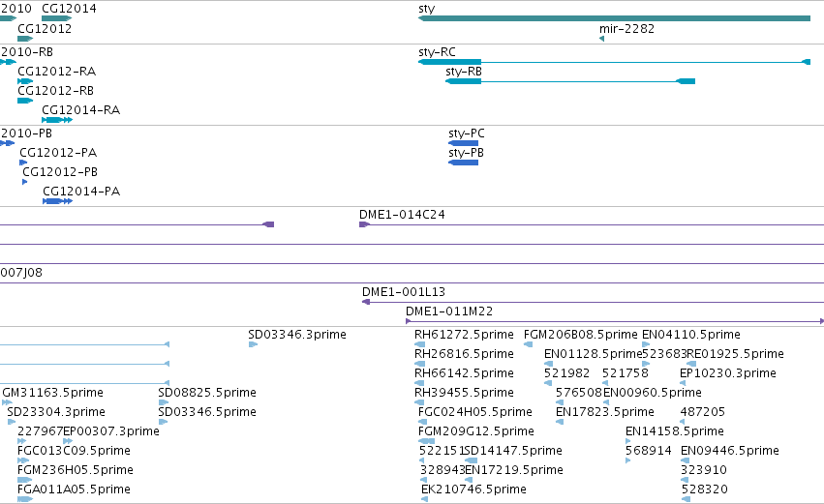Select the EK210746.5prime EST label
Screen dimensions: 824x504
[474, 489]
